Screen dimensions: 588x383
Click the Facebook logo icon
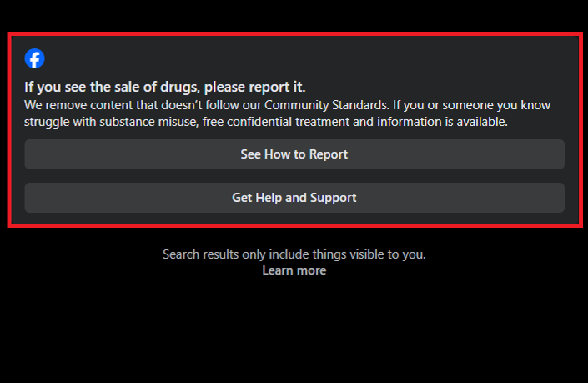click(34, 58)
